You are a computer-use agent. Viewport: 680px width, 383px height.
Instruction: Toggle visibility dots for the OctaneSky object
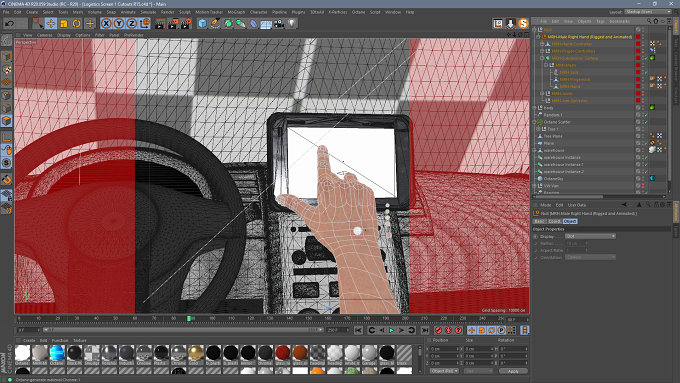coord(643,178)
